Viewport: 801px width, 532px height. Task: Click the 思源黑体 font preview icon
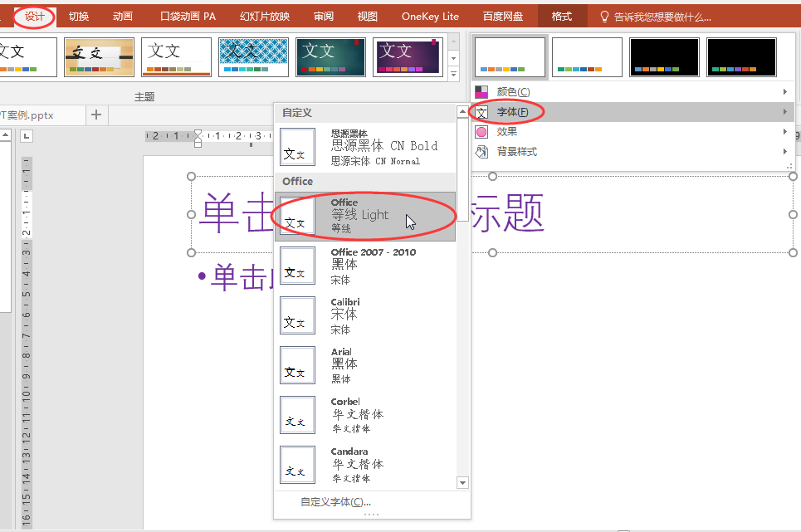[297, 148]
